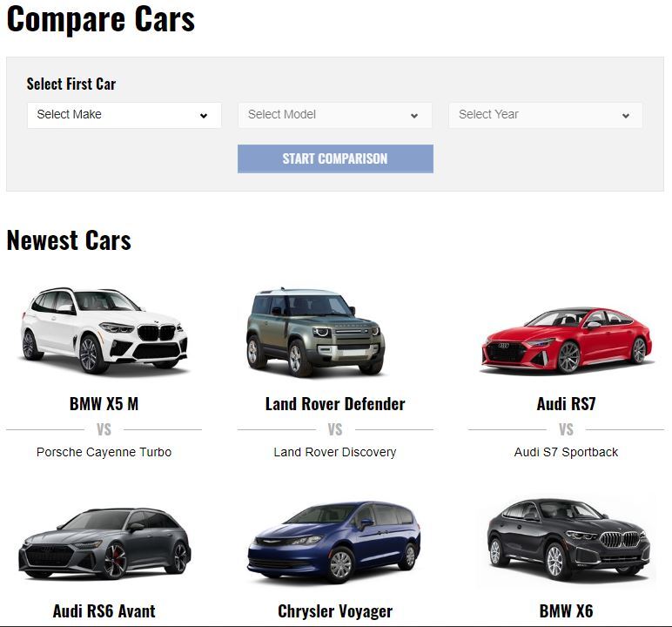Click the Porsche Cayenne Turbo link
This screenshot has width=672, height=627.
[104, 452]
